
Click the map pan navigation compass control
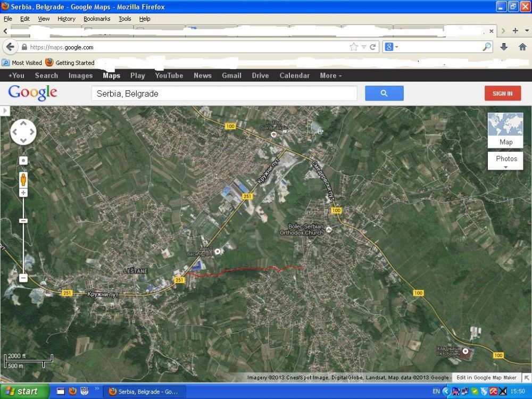[23, 132]
